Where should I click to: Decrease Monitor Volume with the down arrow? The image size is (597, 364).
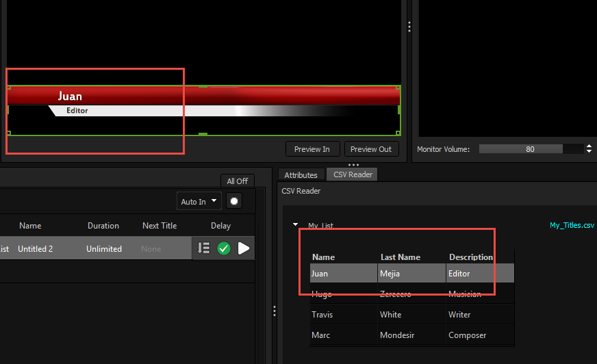tap(589, 151)
